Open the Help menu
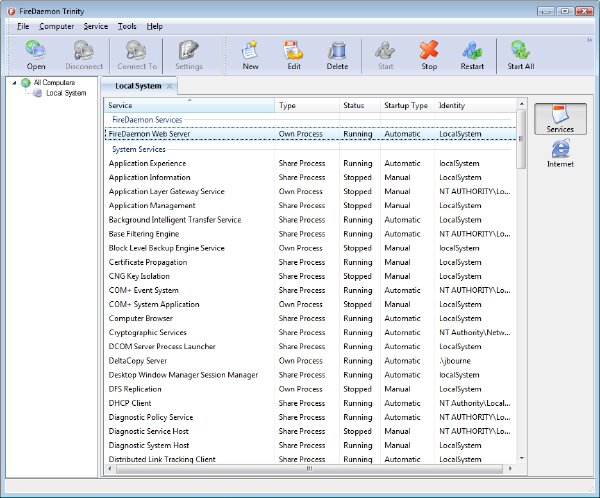Viewport: 600px width, 498px height. [x=155, y=26]
